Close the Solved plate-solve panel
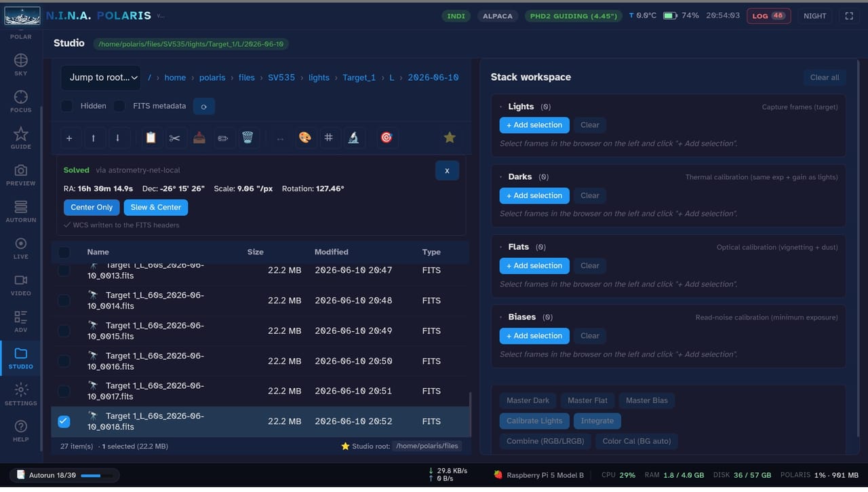 pyautogui.click(x=447, y=170)
